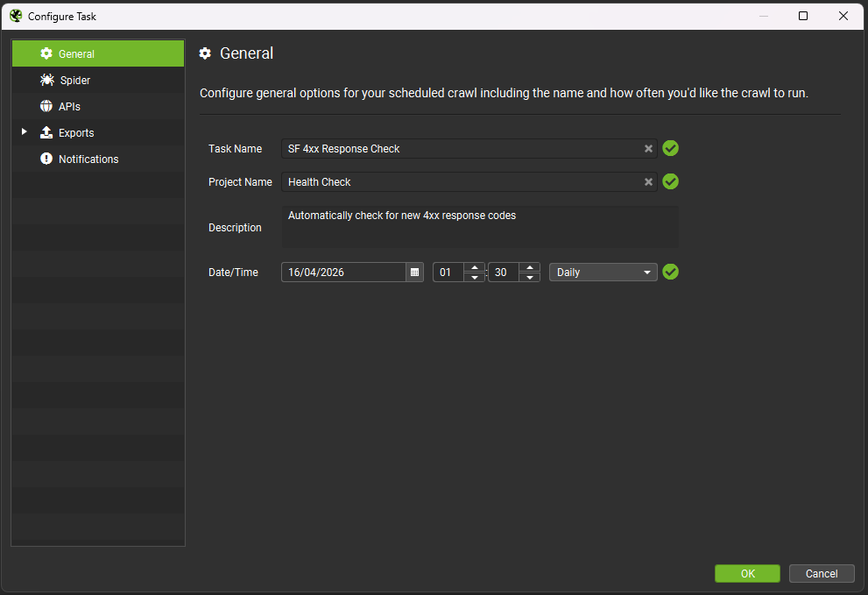The height and width of the screenshot is (595, 868).
Task: Click green checkmark next to Task Name
Action: tap(670, 149)
